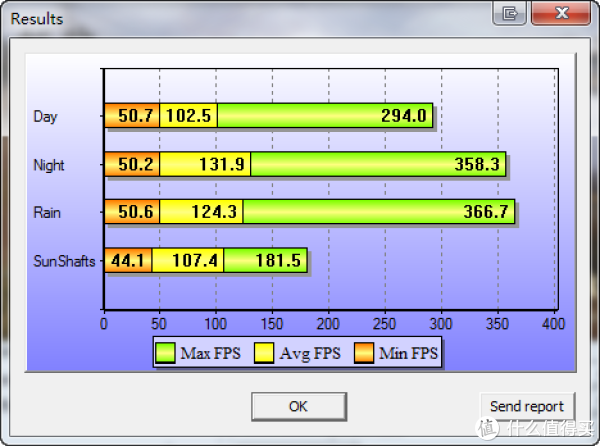600x446 pixels.
Task: Click the SunShafts min FPS value 44.1
Action: point(127,260)
